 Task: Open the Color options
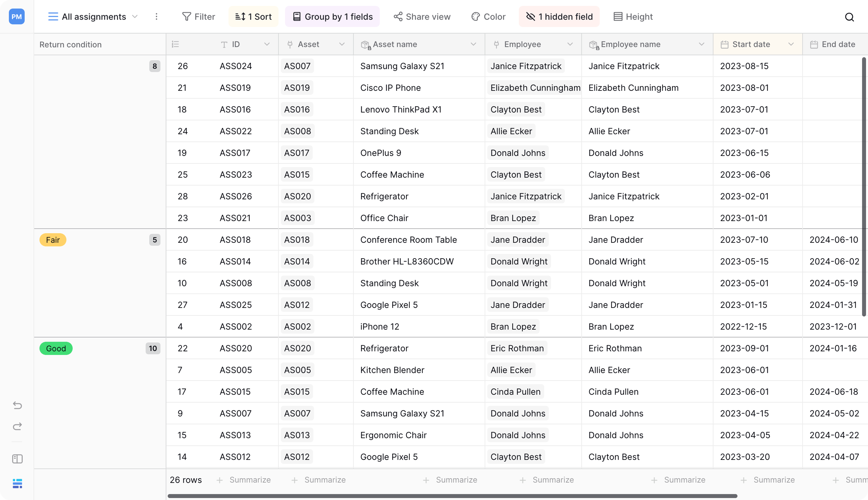(x=488, y=16)
